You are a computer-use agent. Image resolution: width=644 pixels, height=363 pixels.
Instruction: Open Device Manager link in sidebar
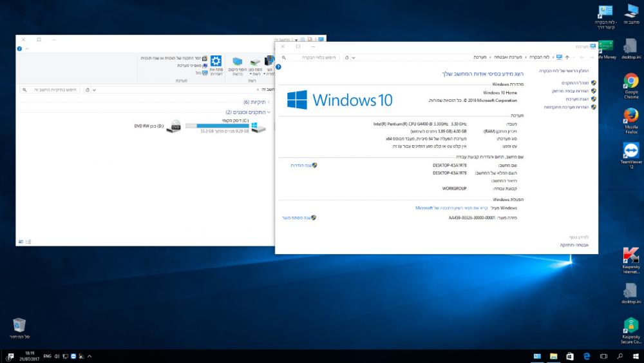pyautogui.click(x=575, y=83)
